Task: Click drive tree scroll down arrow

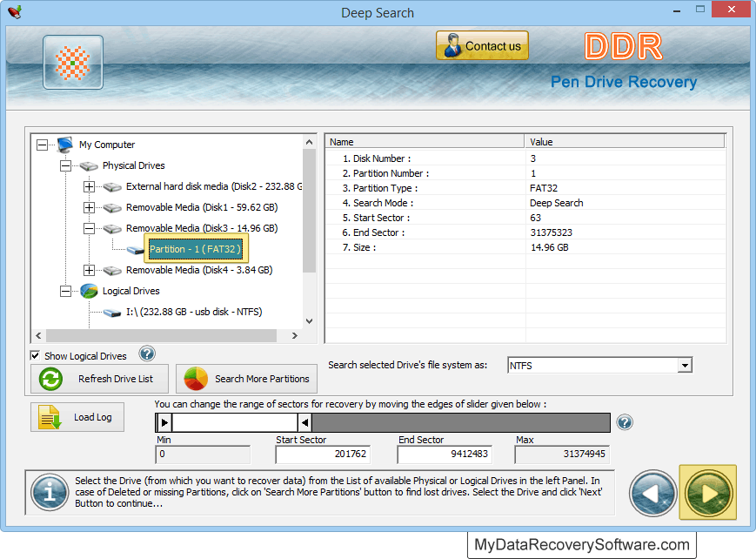Action: [310, 321]
